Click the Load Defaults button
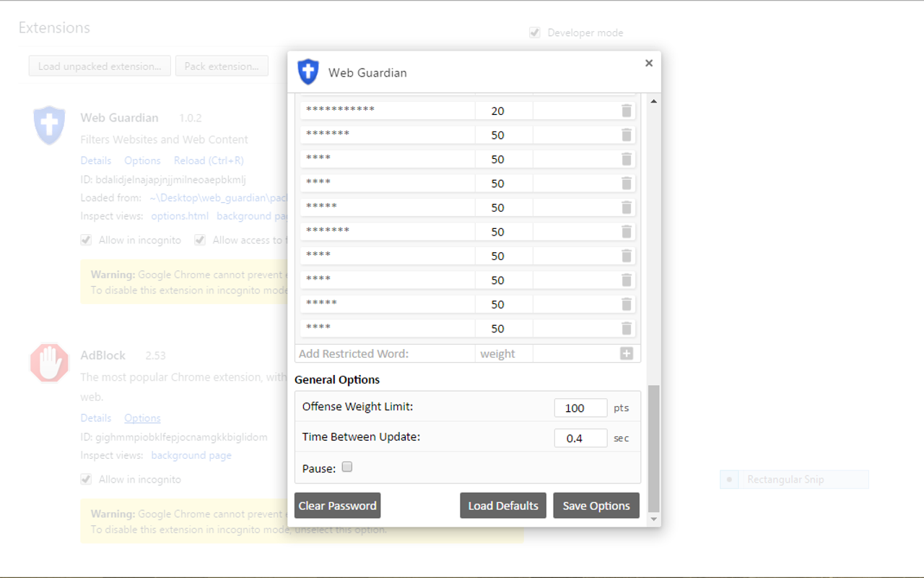This screenshot has width=924, height=578. 503,506
